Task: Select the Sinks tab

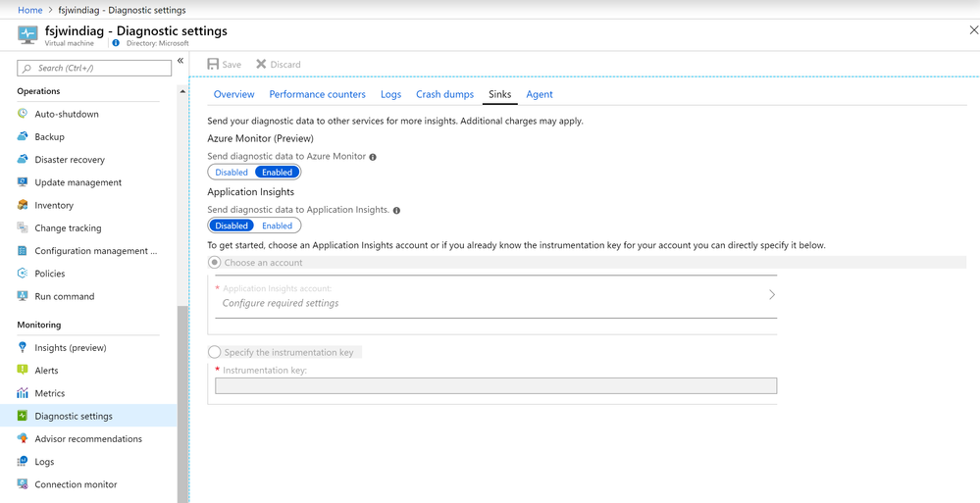Action: tap(500, 94)
